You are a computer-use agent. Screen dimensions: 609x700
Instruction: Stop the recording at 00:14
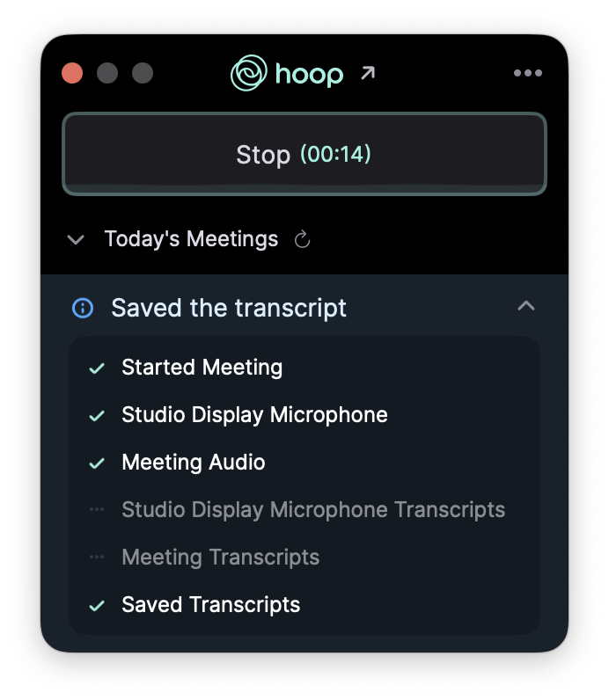pyautogui.click(x=304, y=154)
